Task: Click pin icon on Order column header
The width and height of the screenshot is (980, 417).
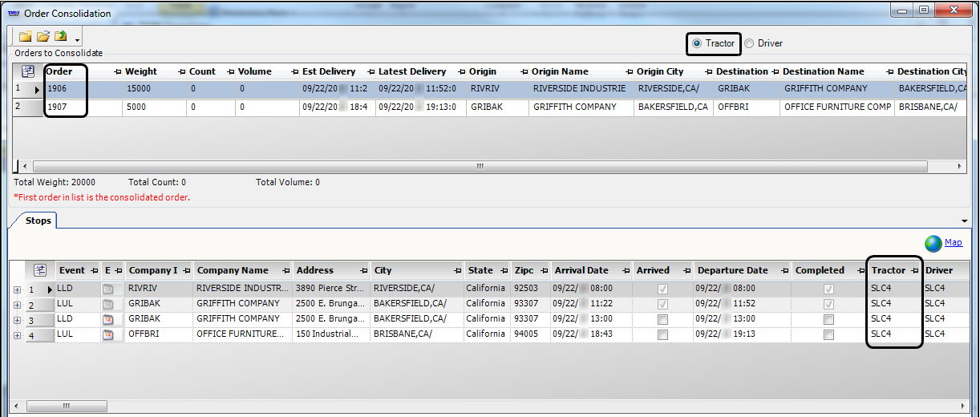Action: coord(118,72)
